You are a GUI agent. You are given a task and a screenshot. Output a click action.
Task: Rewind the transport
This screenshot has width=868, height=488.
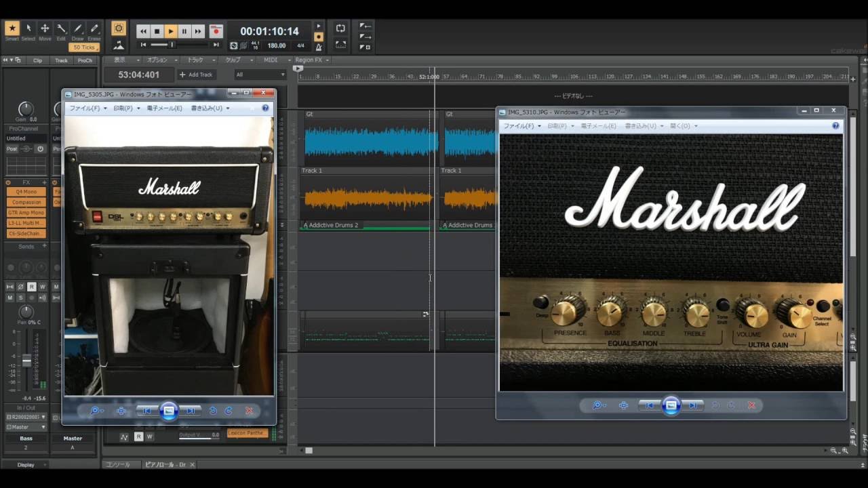pyautogui.click(x=143, y=31)
